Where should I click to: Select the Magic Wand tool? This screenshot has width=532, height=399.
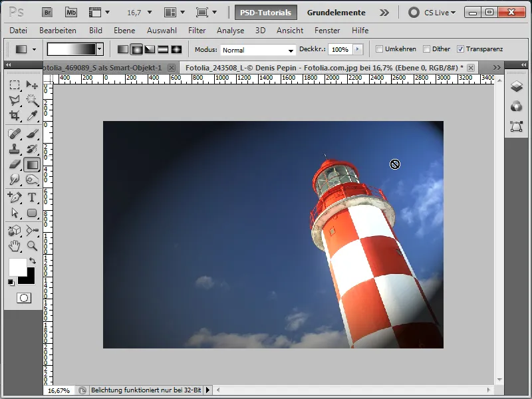pyautogui.click(x=32, y=100)
